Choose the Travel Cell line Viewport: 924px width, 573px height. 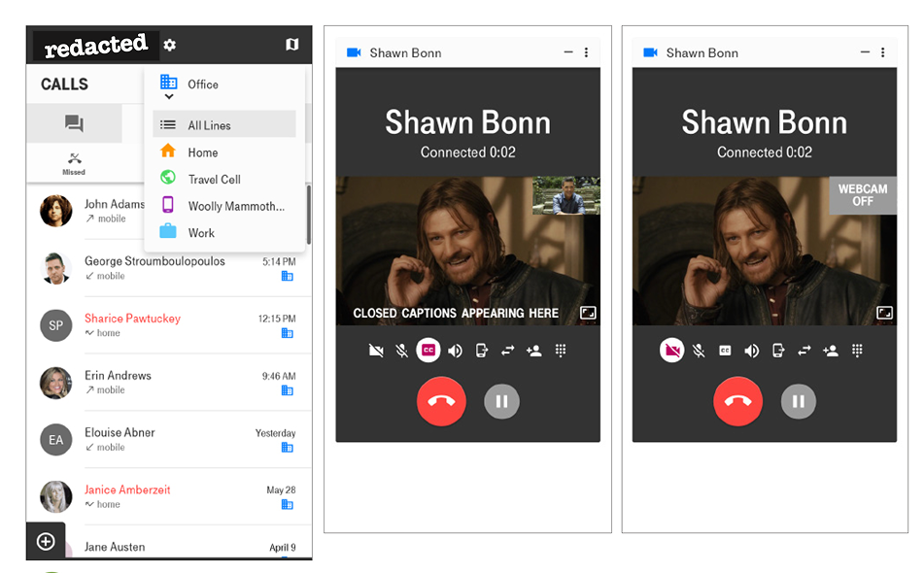[223, 179]
